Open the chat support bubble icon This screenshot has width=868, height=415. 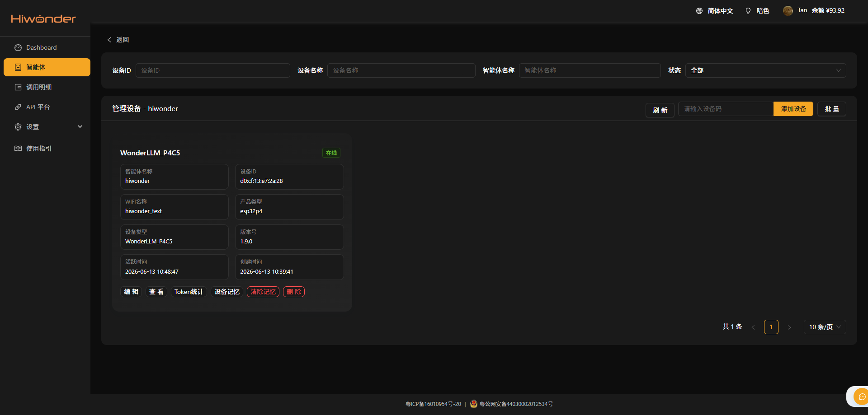click(x=862, y=396)
